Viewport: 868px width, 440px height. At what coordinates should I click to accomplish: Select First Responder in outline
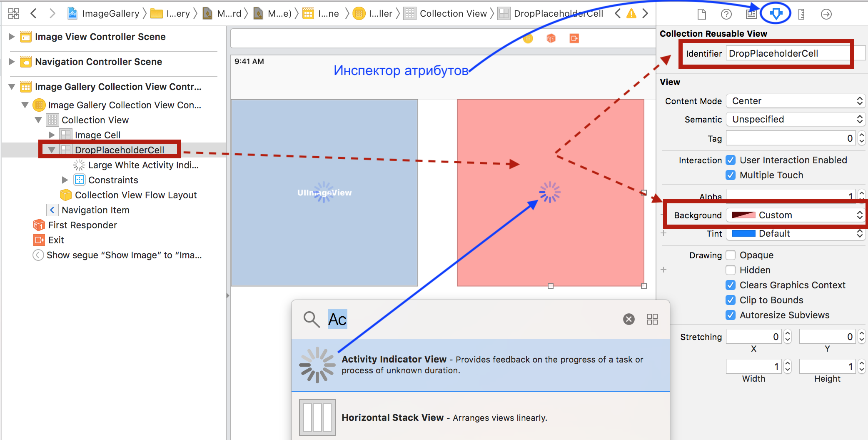pos(75,225)
